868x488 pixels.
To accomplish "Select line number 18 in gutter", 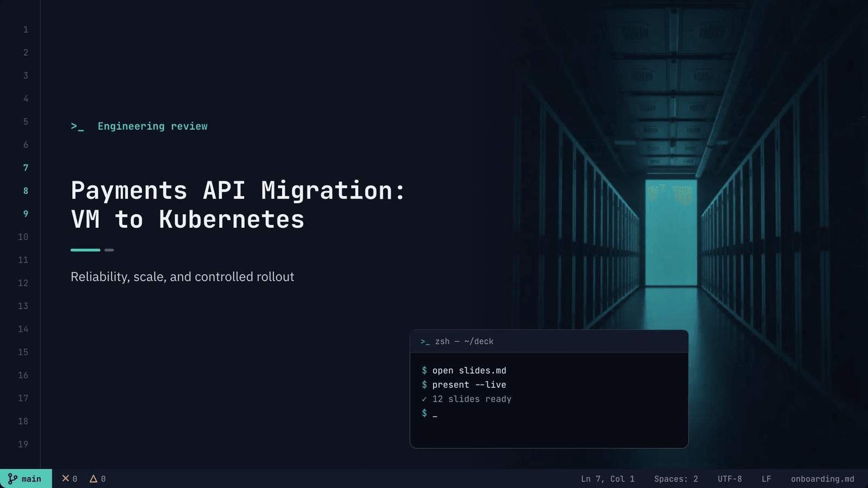I will click(23, 421).
